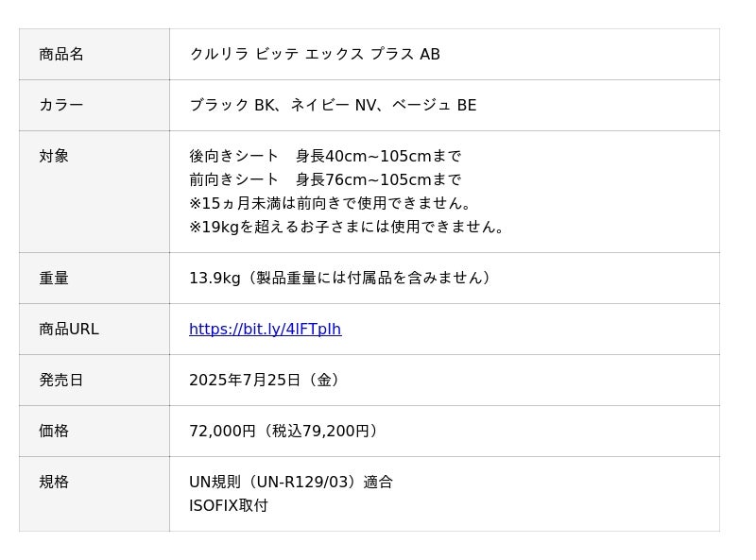
Task: Select the クルリラ ビッテ エックス プラス AB text
Action: point(315,55)
